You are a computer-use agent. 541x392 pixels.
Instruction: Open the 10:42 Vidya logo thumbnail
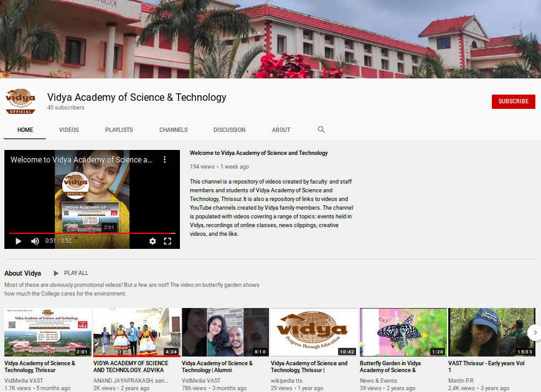coord(314,332)
